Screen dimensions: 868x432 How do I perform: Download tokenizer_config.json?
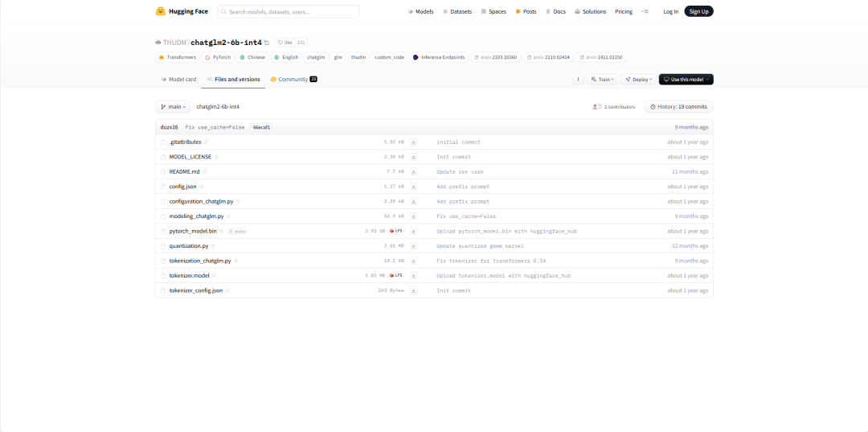tap(414, 290)
